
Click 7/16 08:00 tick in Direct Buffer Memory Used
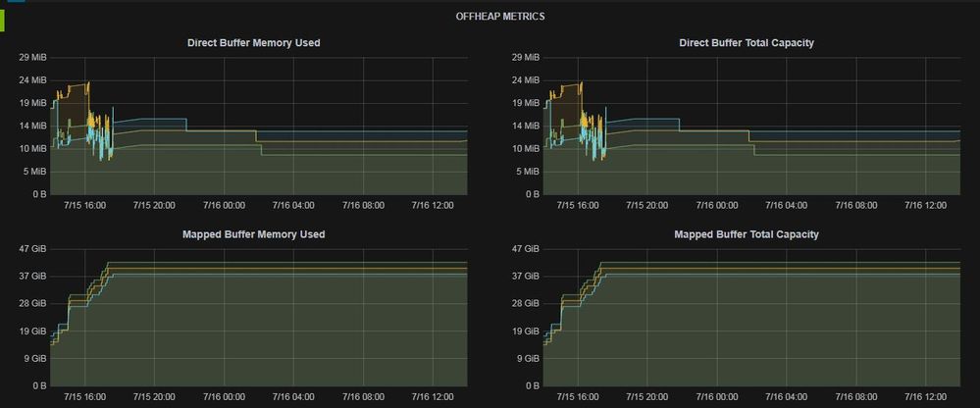(x=364, y=205)
